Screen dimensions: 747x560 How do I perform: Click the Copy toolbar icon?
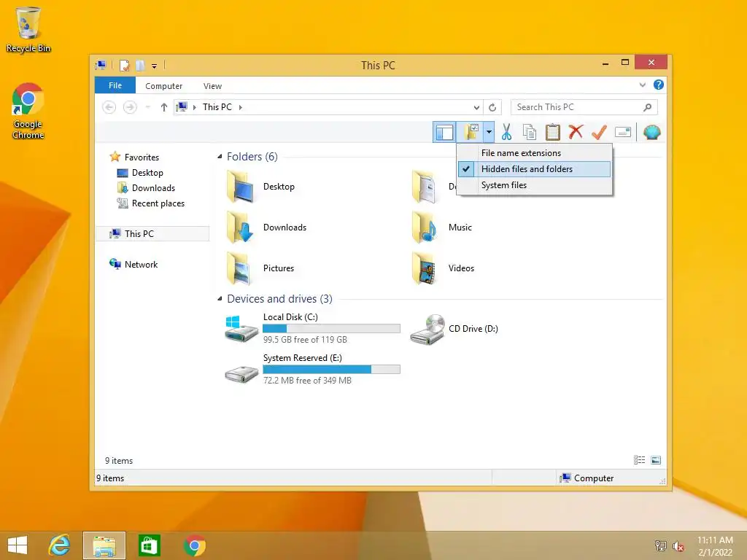pos(530,133)
